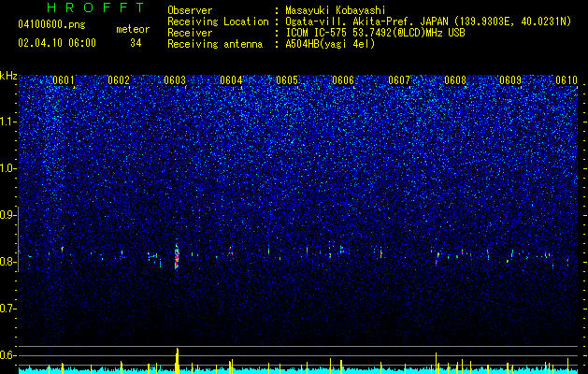Select the filename 04100600.png

point(51,25)
